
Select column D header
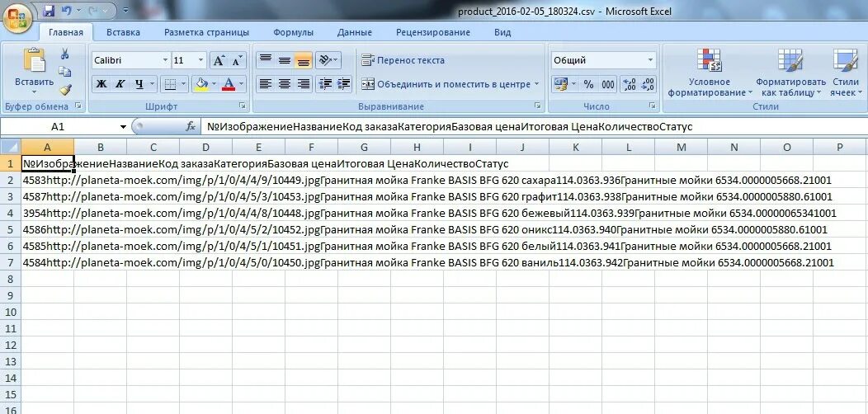[206, 148]
